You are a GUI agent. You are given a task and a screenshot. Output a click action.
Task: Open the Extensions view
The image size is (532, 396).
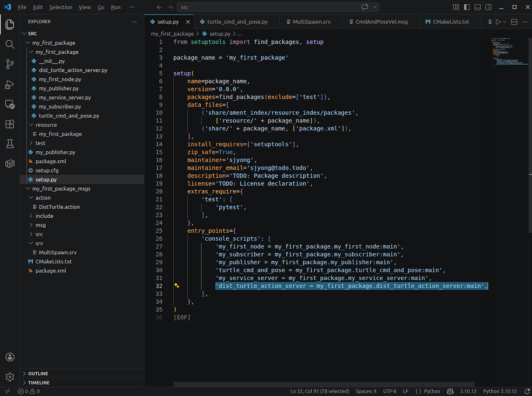click(x=10, y=124)
